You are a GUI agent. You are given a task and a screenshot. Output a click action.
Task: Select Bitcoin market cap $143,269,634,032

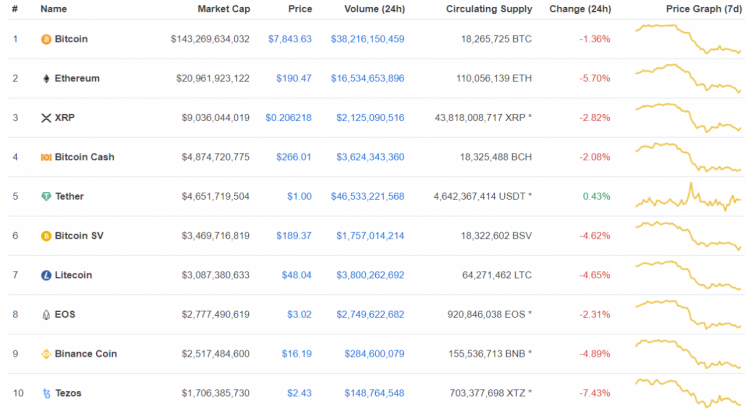210,39
